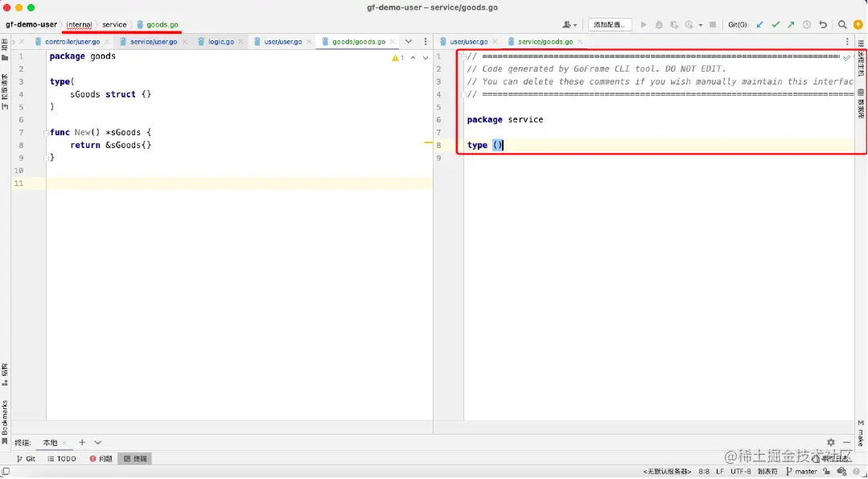
Task: Click the internal breadcrumb link
Action: click(x=79, y=24)
